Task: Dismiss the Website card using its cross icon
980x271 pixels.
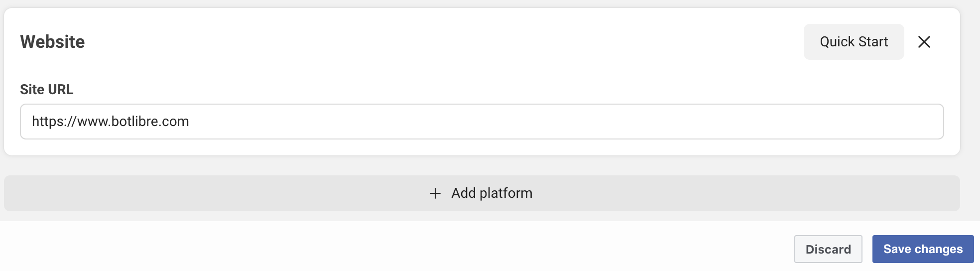Action: click(x=924, y=42)
